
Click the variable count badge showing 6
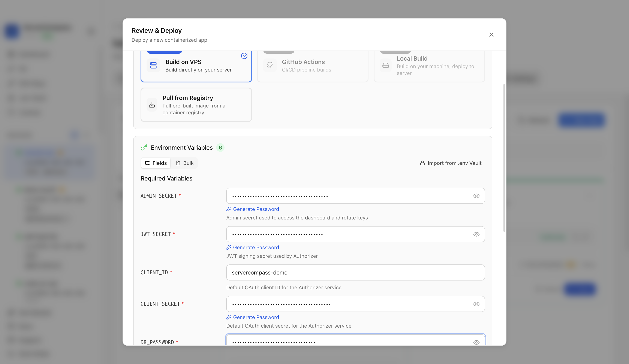220,148
